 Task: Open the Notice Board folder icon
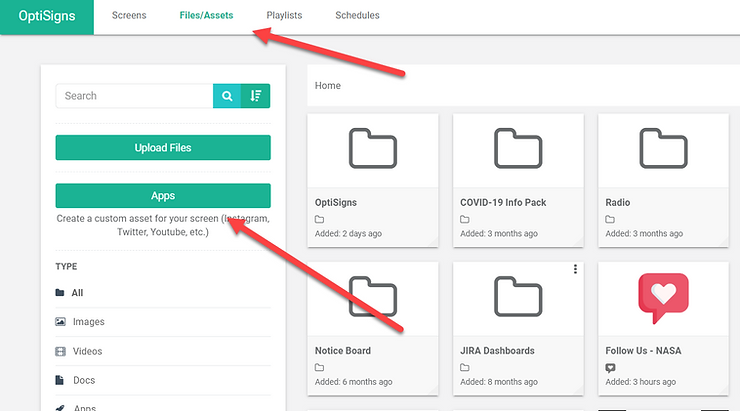pos(373,296)
